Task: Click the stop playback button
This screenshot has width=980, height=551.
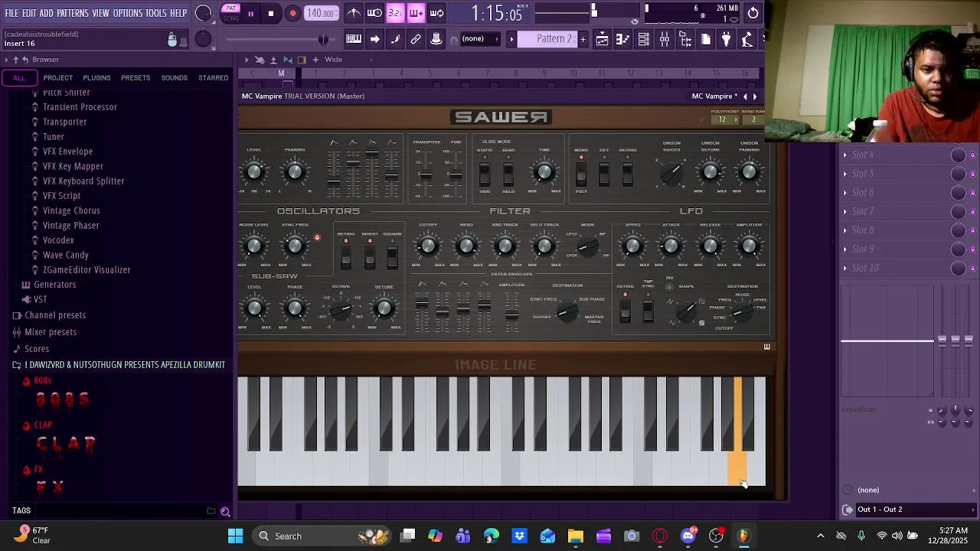Action: pyautogui.click(x=271, y=13)
